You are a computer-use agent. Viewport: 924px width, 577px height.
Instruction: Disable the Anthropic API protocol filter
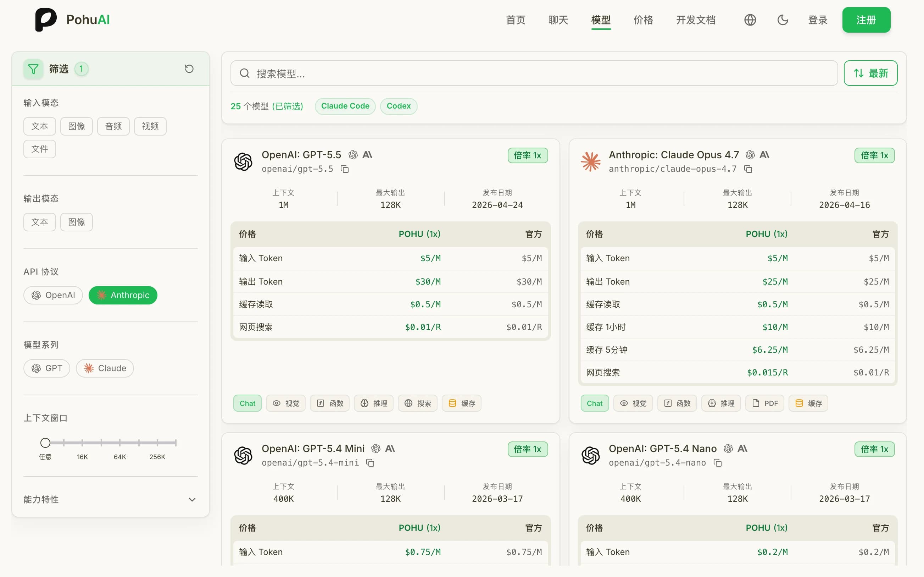coord(123,295)
